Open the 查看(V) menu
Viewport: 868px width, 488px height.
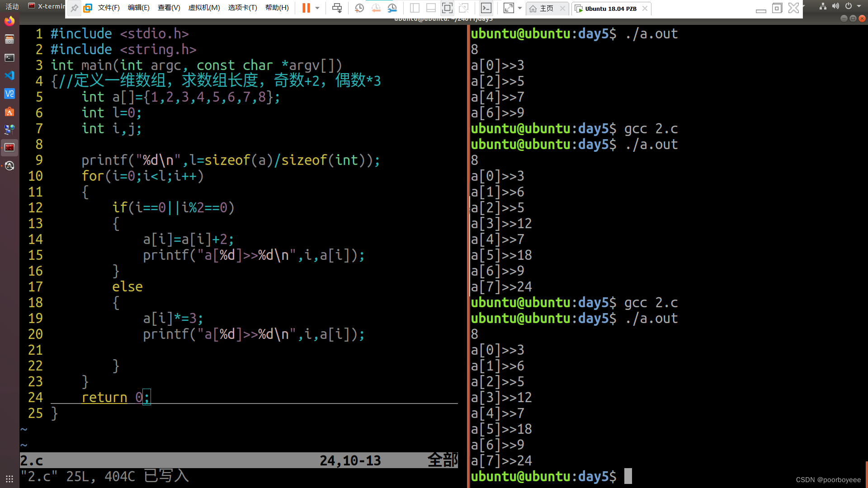click(x=169, y=8)
